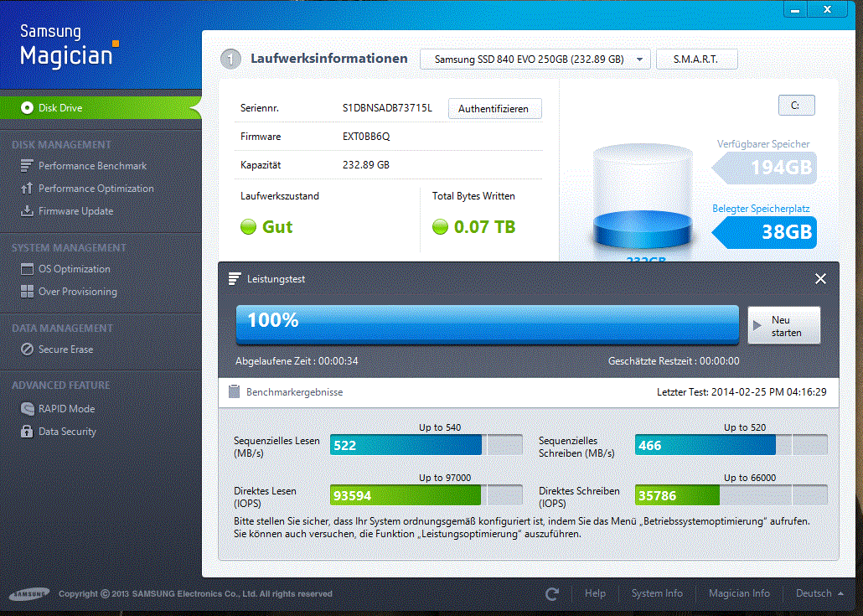The width and height of the screenshot is (863, 616).
Task: Close the Leistungstest panel
Action: click(820, 279)
